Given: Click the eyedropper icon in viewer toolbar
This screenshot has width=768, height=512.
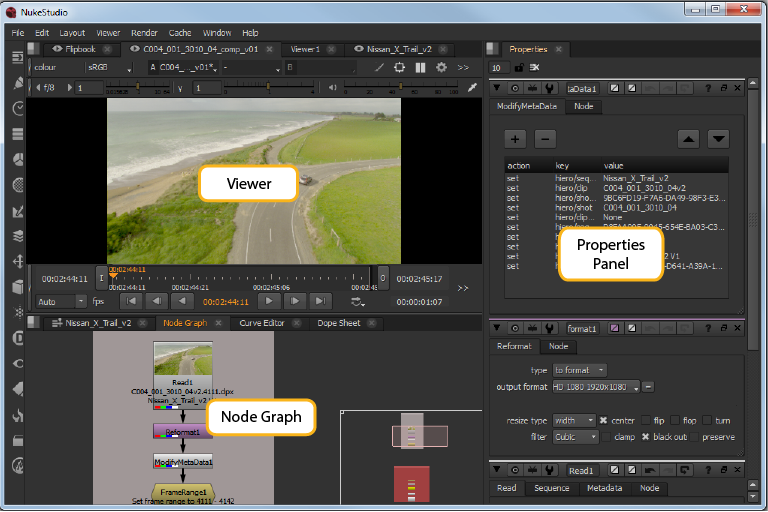Looking at the screenshot, I should point(473,88).
